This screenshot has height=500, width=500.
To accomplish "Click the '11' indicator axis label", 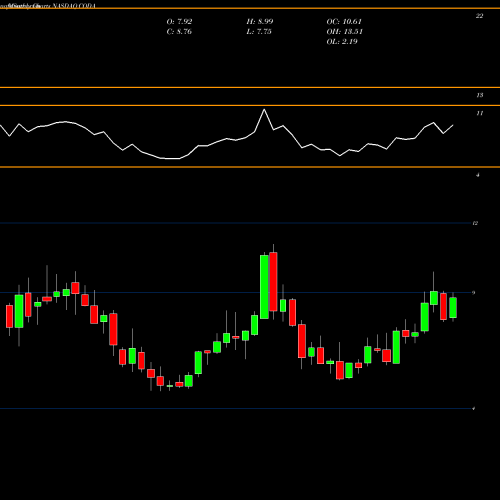I will coord(480,113).
